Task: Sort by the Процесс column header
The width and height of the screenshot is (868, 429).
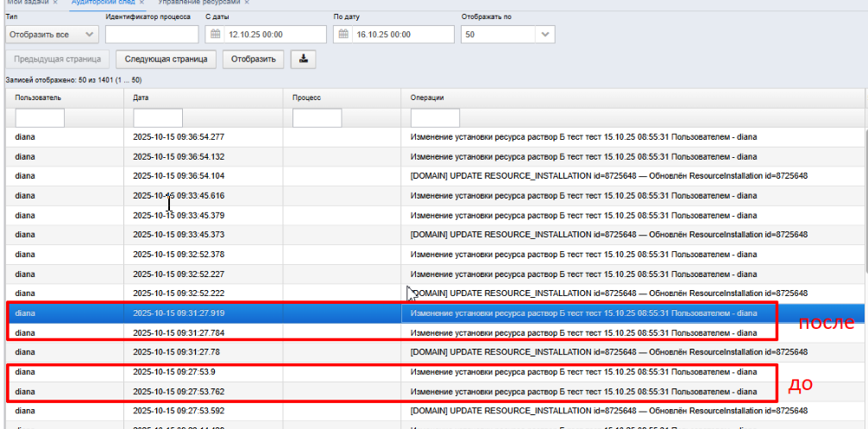Action: (x=342, y=98)
